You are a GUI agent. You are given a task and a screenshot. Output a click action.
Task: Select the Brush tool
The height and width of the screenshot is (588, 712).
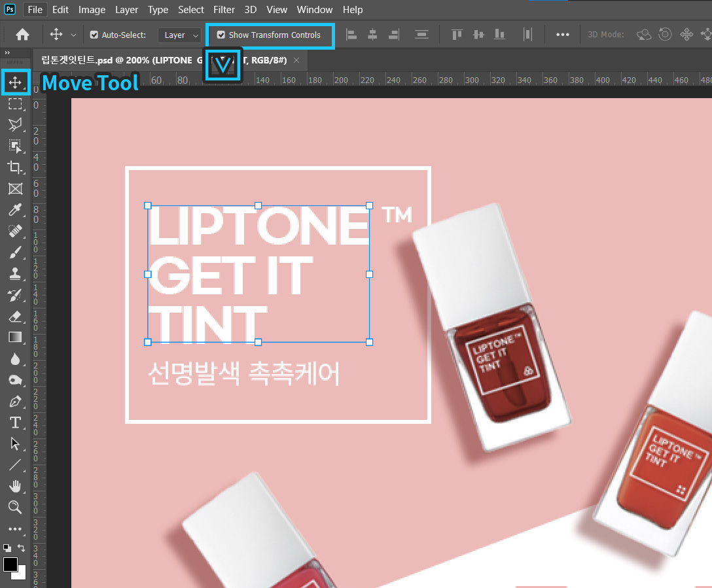tap(15, 252)
